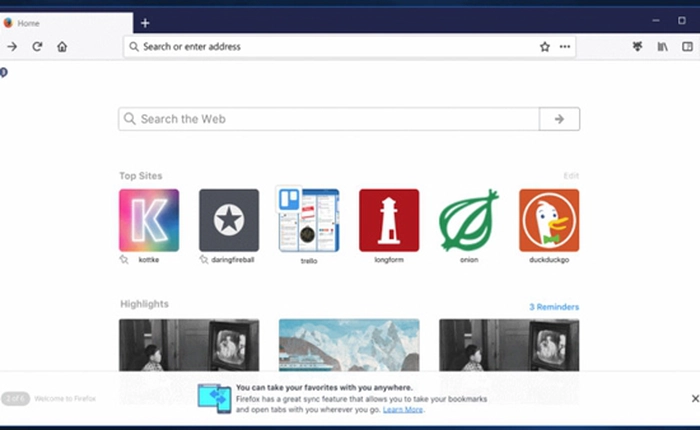The width and height of the screenshot is (700, 430).
Task: Click the Search the Web field
Action: click(x=329, y=119)
